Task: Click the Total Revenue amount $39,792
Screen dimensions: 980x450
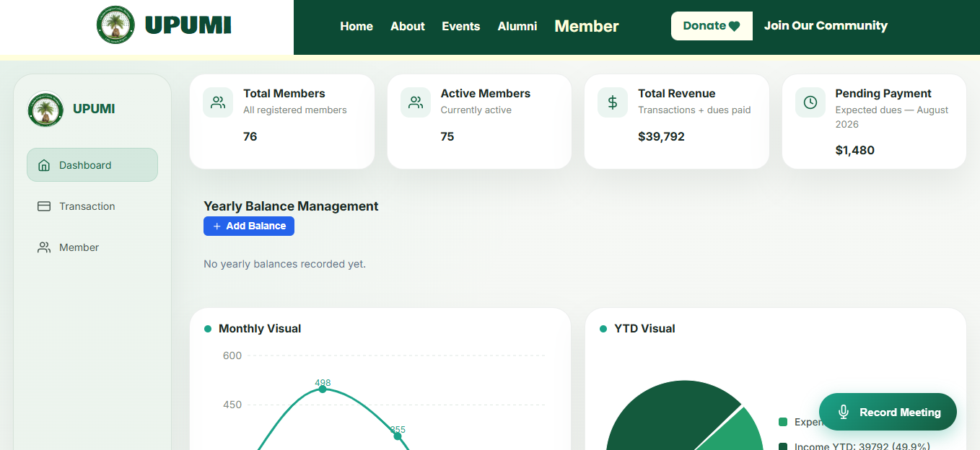Action: coord(661,136)
